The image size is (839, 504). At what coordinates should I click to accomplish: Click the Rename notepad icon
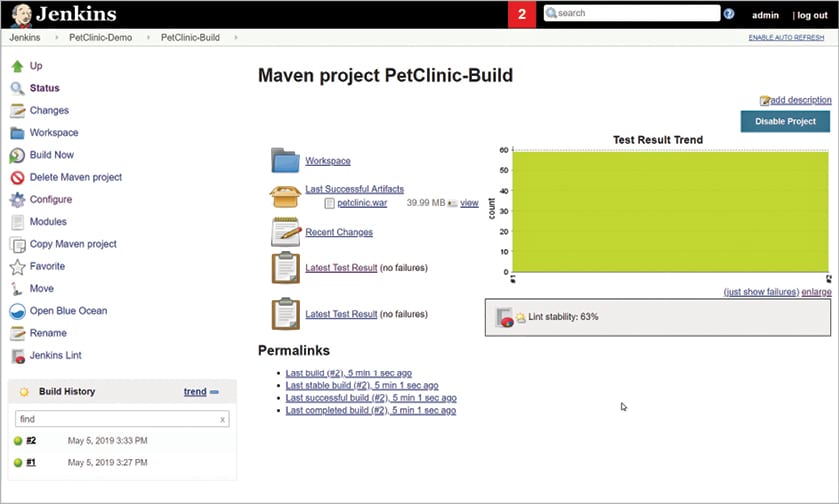tap(17, 333)
